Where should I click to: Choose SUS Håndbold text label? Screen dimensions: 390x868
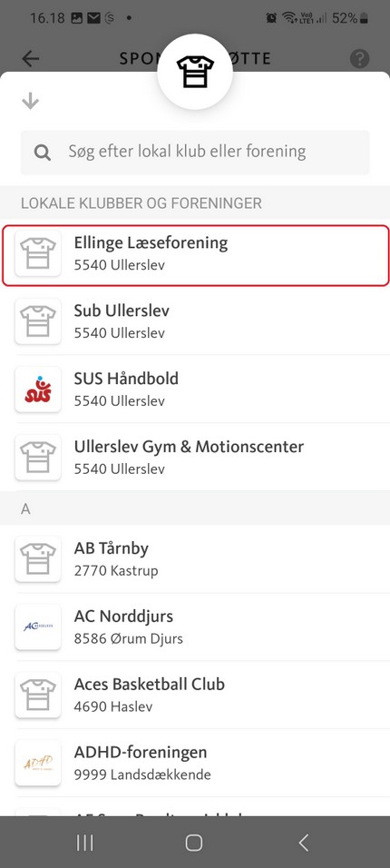pyautogui.click(x=126, y=379)
